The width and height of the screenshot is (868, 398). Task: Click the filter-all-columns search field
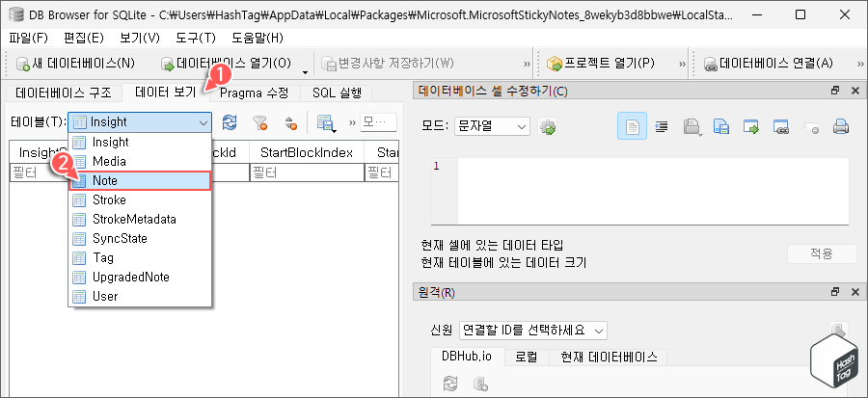[379, 122]
